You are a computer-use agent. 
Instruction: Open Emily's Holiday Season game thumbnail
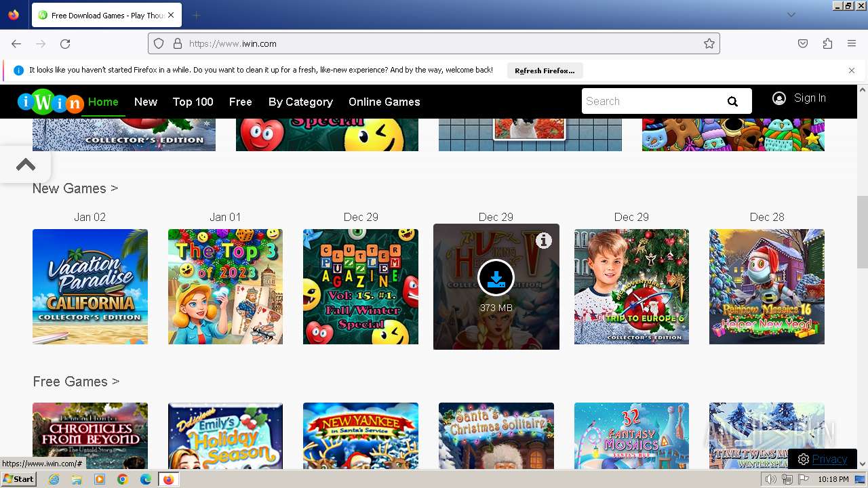(225, 436)
